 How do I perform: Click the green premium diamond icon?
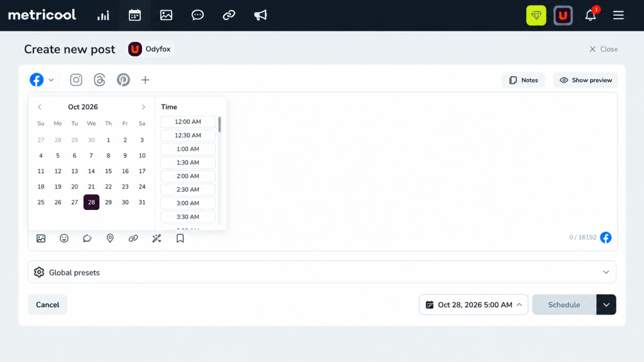click(536, 16)
